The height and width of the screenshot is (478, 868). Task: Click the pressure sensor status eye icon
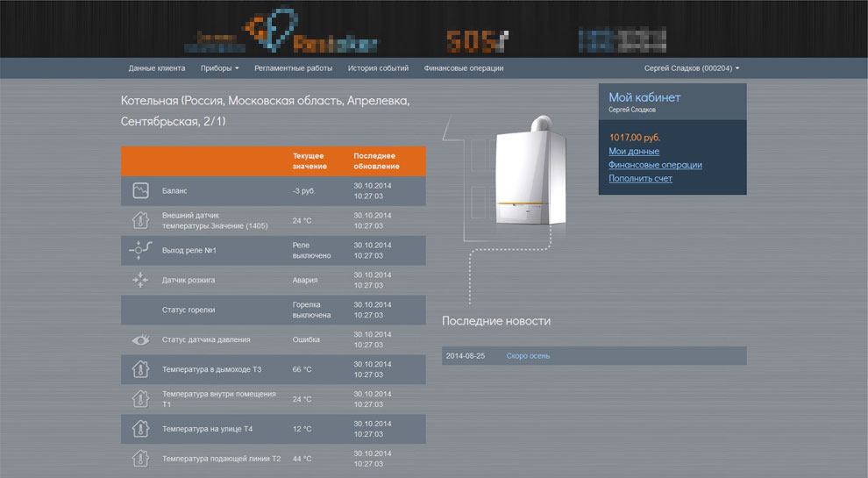click(140, 339)
